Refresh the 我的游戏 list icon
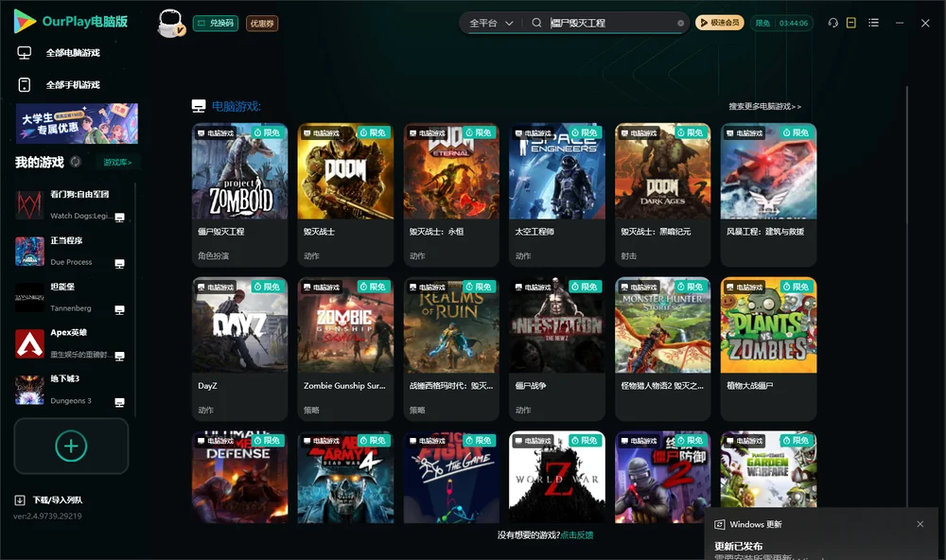 coord(76,162)
